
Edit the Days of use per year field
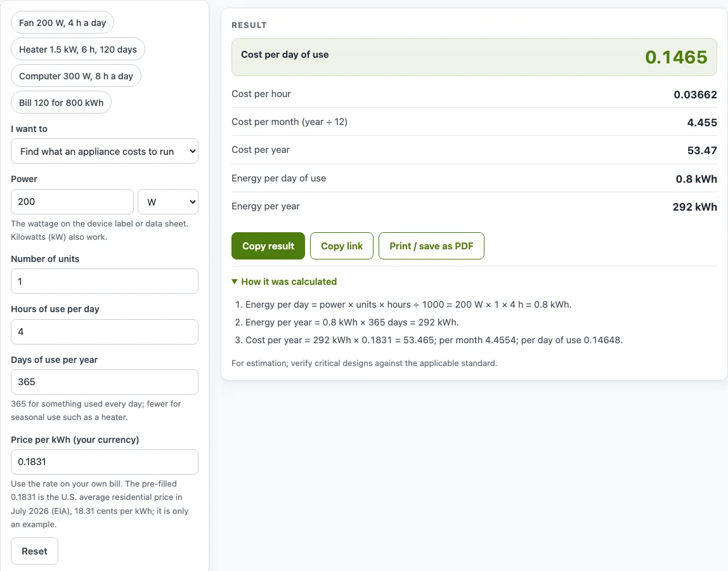(x=105, y=382)
